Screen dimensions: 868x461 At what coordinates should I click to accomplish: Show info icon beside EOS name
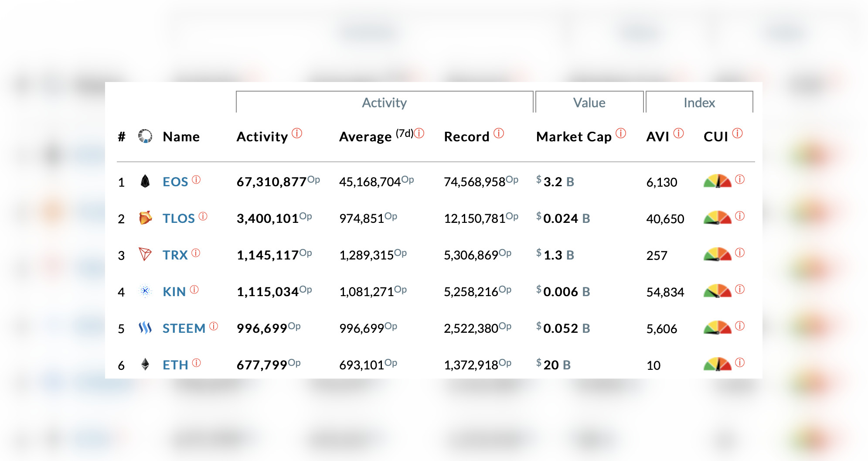[196, 179]
